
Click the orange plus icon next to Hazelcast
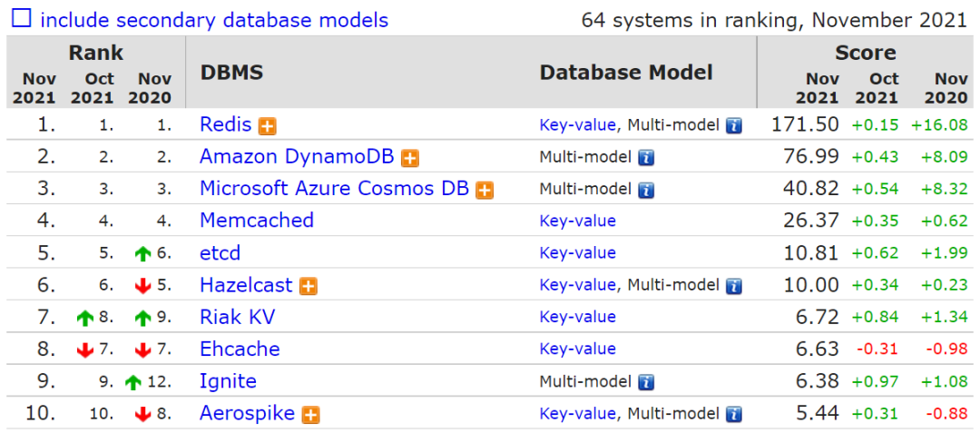coord(309,286)
